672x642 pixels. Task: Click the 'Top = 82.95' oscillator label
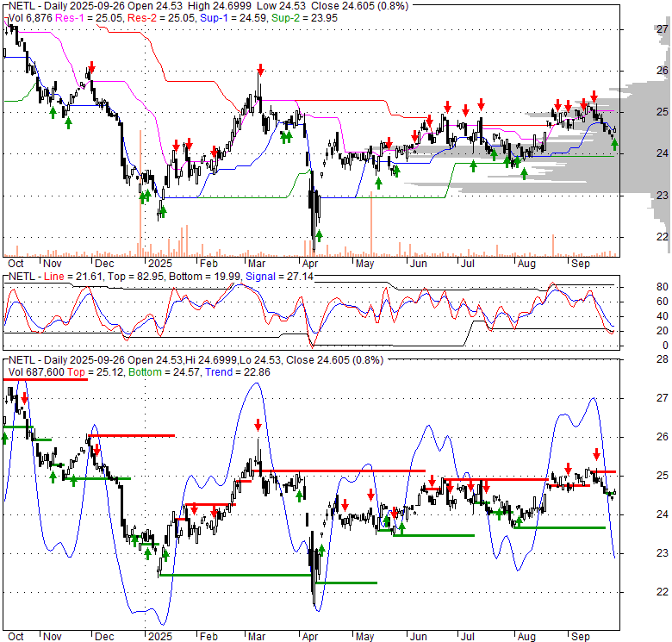[x=135, y=277]
